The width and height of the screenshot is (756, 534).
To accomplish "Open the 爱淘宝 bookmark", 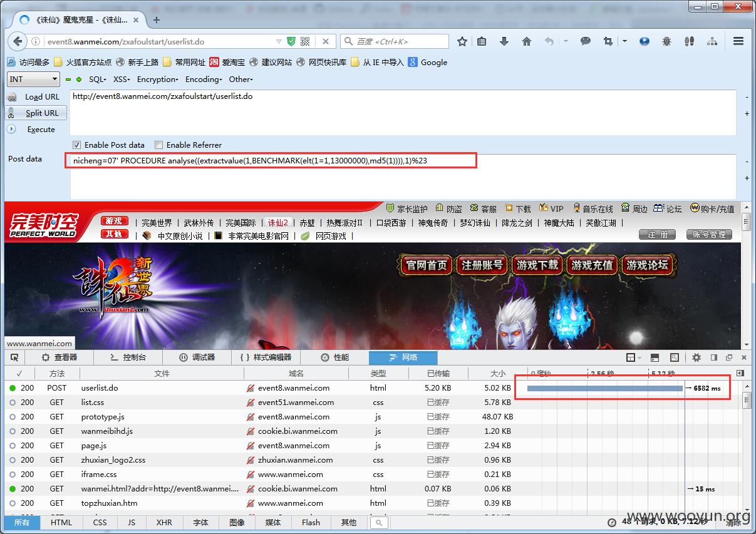I will click(227, 62).
